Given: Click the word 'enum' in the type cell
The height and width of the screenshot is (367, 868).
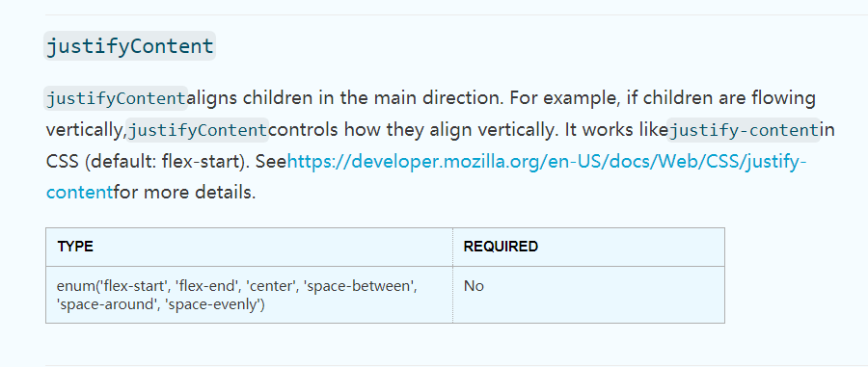Looking at the screenshot, I should point(75,286).
